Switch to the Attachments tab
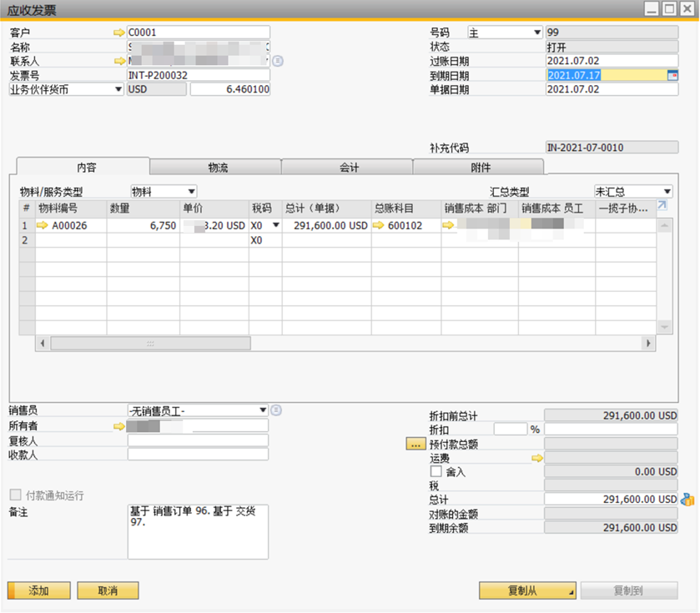This screenshot has height=613, width=700. coord(479,168)
